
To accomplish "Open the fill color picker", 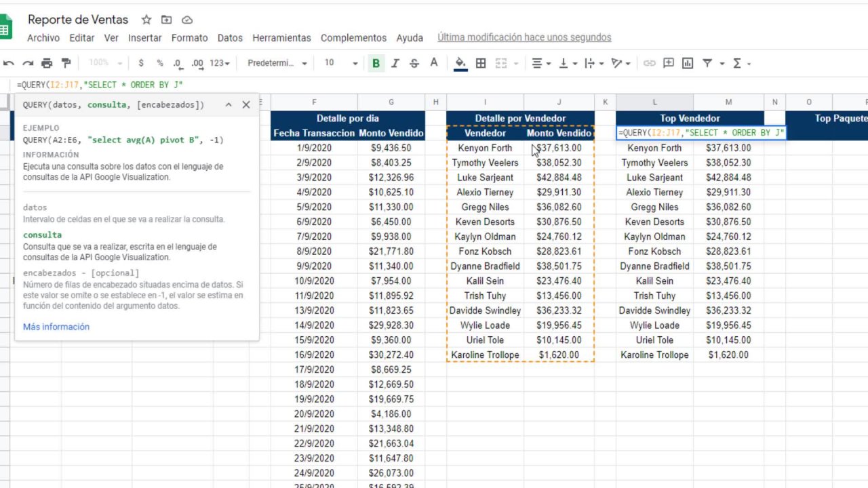I will click(x=460, y=63).
